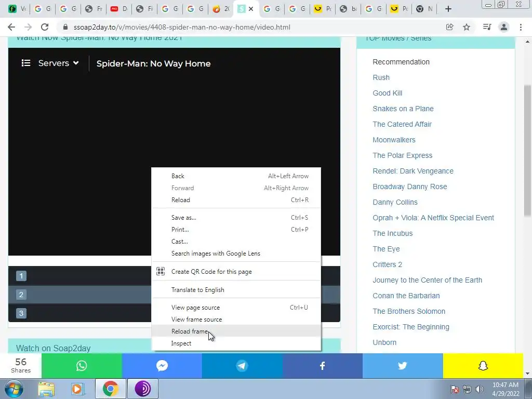Close the active Soap2day tab
532x399 pixels.
[x=251, y=9]
